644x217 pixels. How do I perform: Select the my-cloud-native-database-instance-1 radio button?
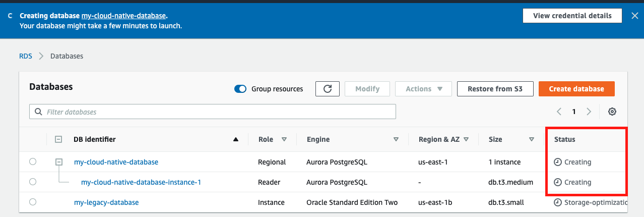coord(33,182)
